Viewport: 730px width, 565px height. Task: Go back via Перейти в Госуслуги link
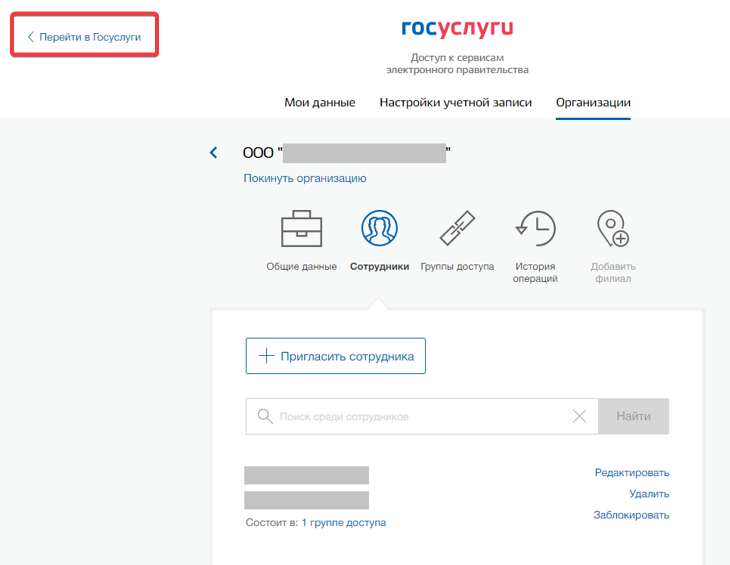click(84, 37)
